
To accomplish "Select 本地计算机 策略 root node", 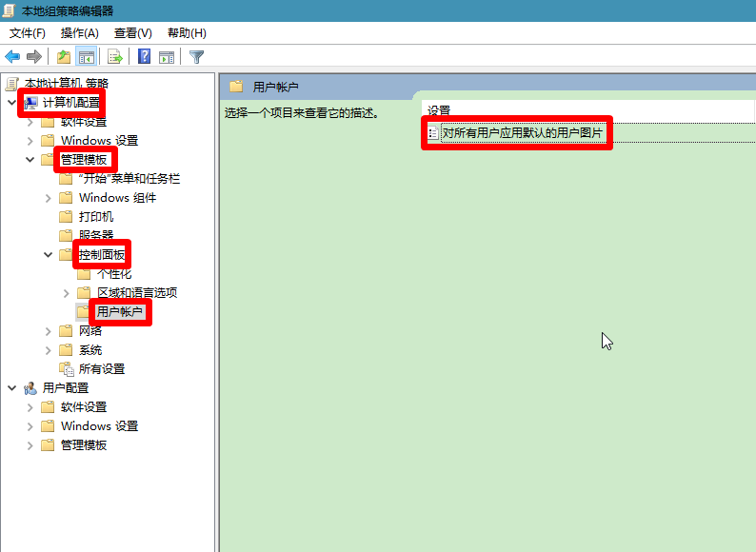I will tap(67, 84).
